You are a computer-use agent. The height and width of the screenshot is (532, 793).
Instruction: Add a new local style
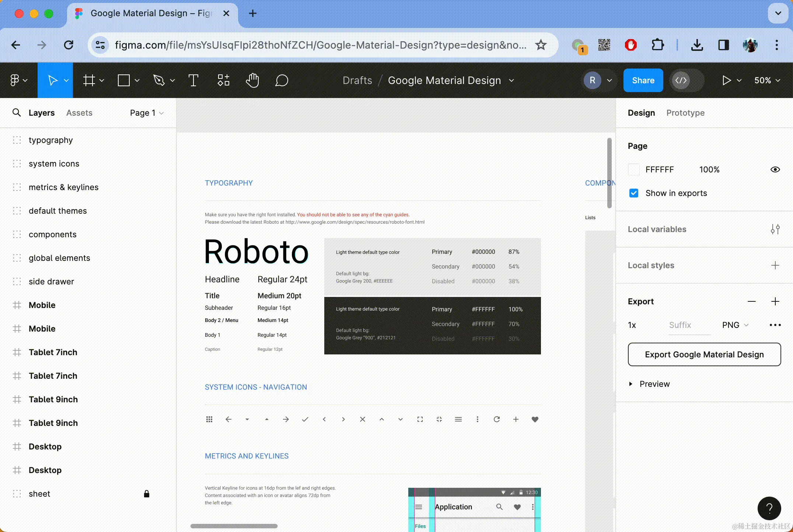[x=775, y=265]
